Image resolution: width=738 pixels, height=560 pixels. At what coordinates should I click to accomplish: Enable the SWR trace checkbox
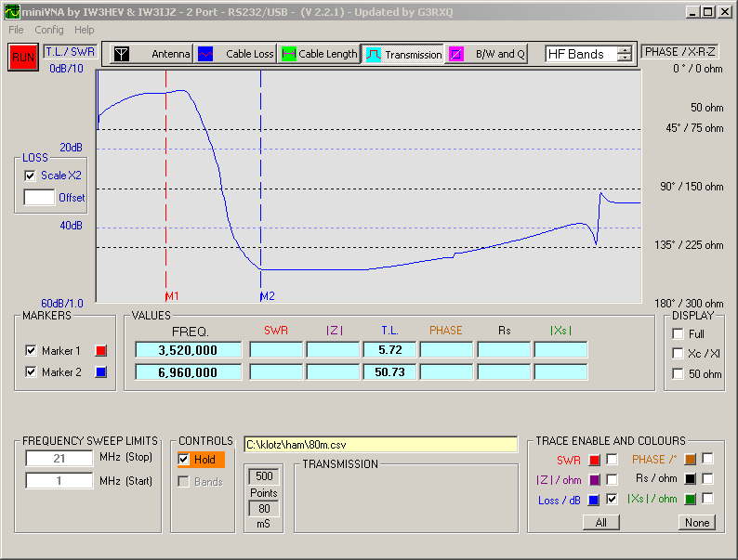pos(612,459)
